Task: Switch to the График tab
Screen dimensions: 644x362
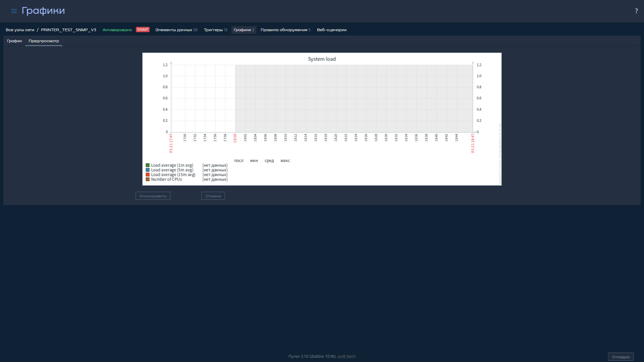Action: 14,41
